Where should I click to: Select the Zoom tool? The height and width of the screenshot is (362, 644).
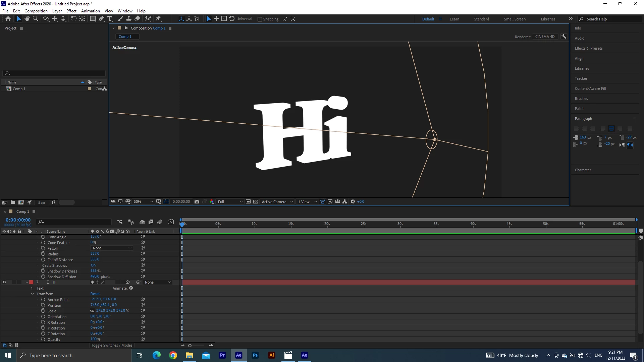[x=36, y=19]
